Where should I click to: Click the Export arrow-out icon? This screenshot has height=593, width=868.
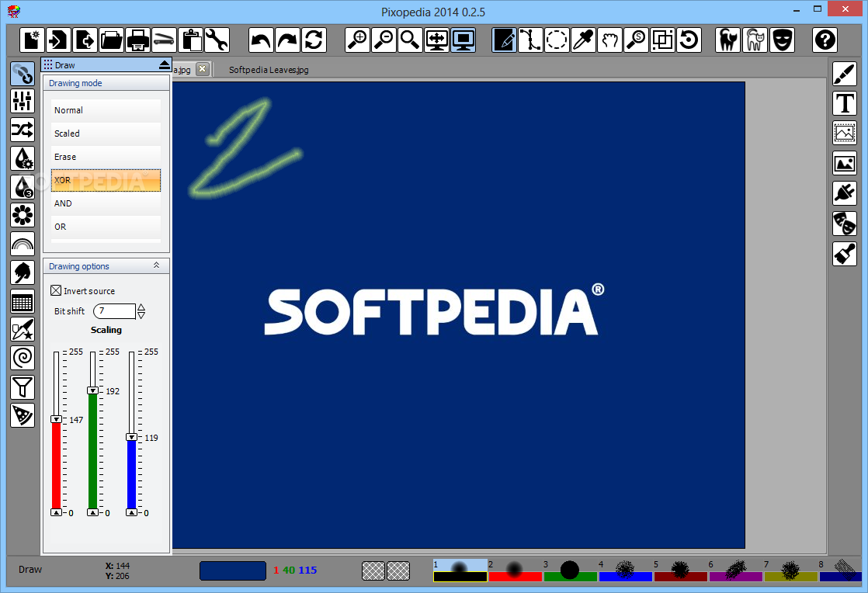(x=85, y=40)
